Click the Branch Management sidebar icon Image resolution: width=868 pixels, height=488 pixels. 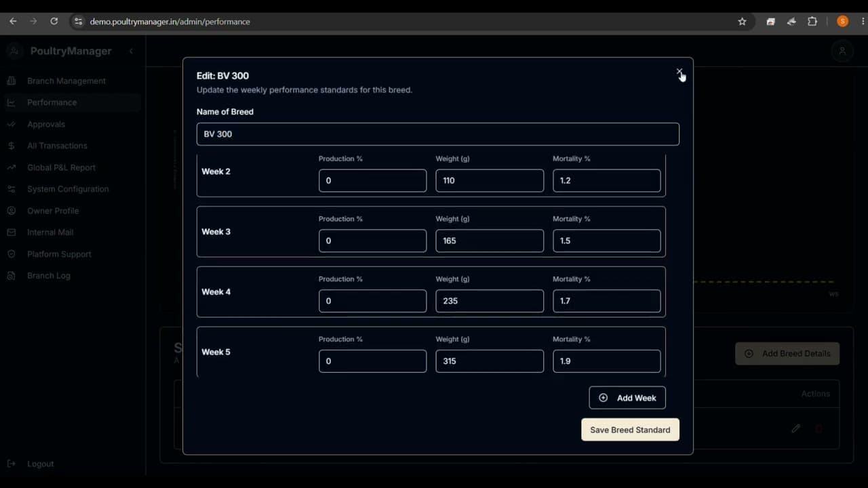(12, 81)
